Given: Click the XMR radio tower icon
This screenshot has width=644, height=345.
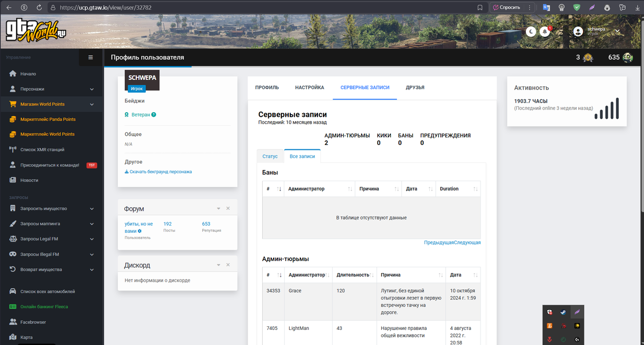Looking at the screenshot, I should pyautogui.click(x=13, y=149).
